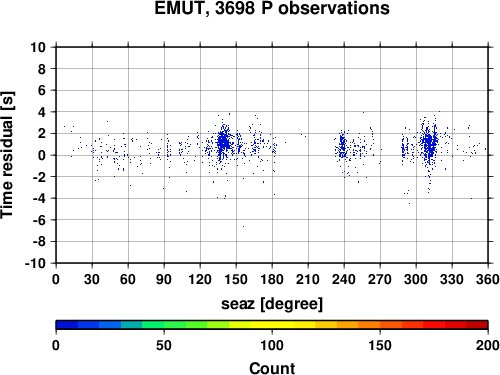
Task: Select the dark red end of colorbar
Action: [x=477, y=325]
